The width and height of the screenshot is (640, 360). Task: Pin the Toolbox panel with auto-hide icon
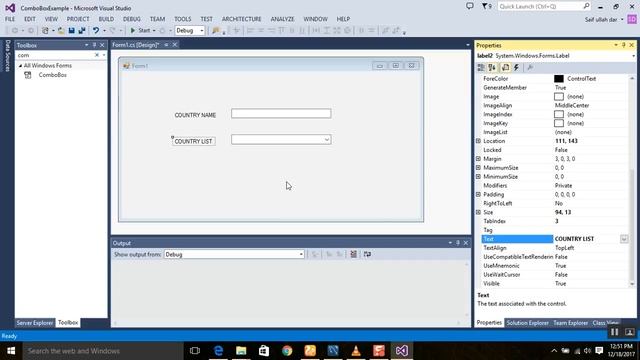coord(94,45)
